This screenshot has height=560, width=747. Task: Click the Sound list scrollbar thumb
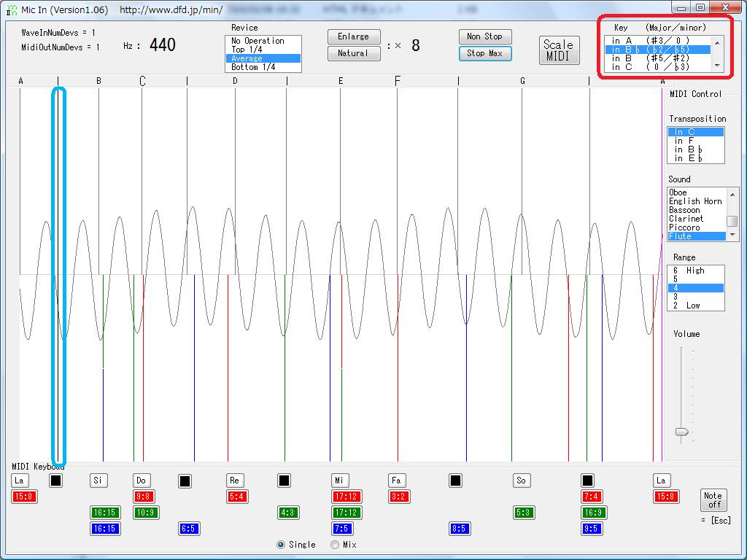tap(732, 221)
